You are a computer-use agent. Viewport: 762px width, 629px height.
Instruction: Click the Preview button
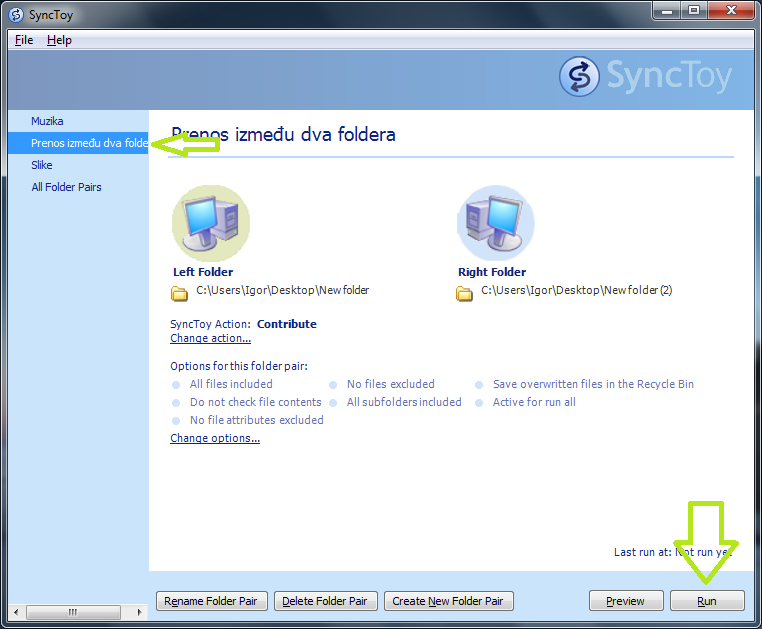coord(626,601)
